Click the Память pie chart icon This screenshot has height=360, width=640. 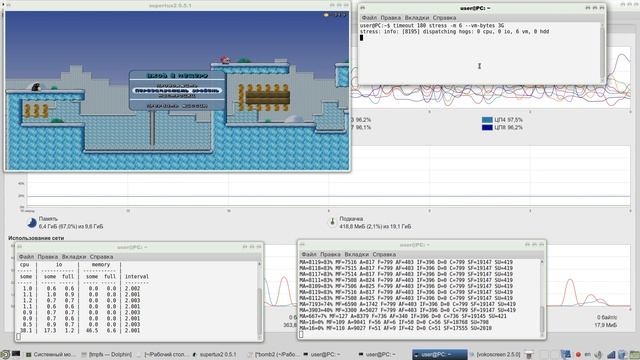[x=32, y=222]
